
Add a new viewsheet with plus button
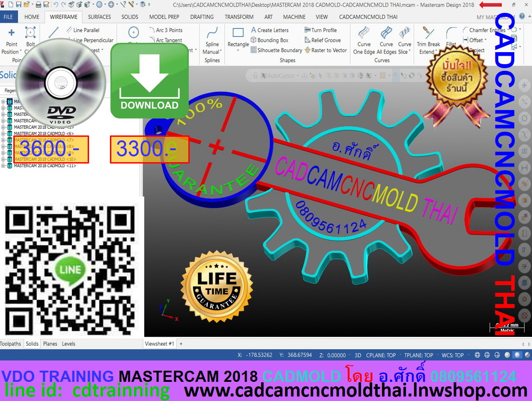pyautogui.click(x=181, y=344)
